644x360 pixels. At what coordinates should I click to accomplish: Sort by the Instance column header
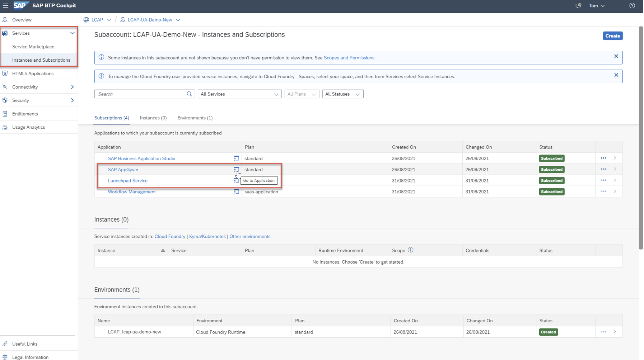pyautogui.click(x=131, y=251)
